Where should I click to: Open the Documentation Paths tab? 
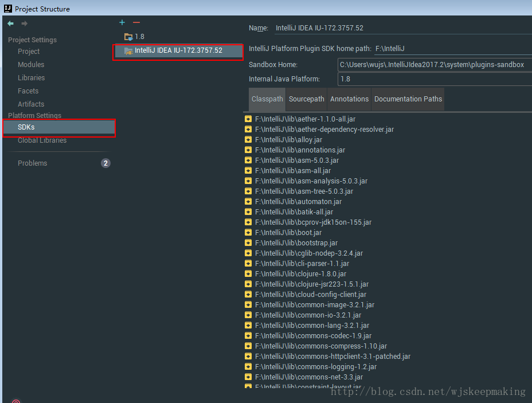click(408, 99)
